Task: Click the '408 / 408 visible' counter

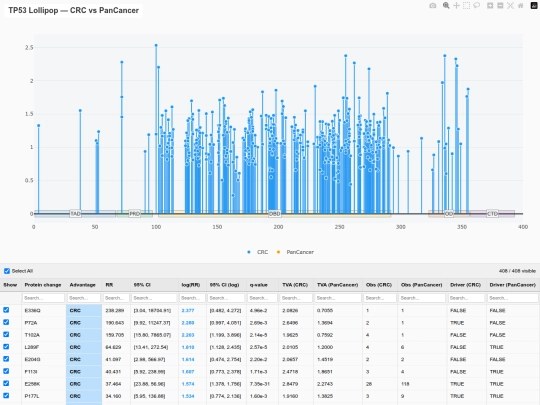Action: [x=517, y=271]
